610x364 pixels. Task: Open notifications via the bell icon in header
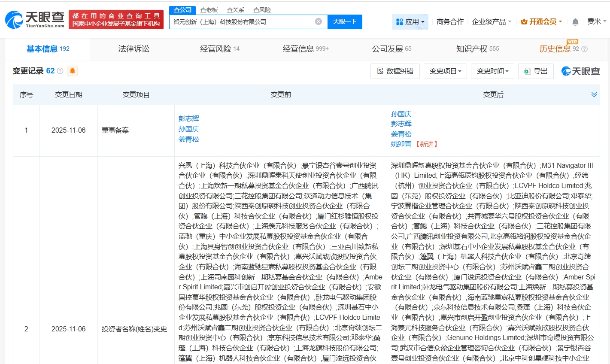pyautogui.click(x=575, y=22)
